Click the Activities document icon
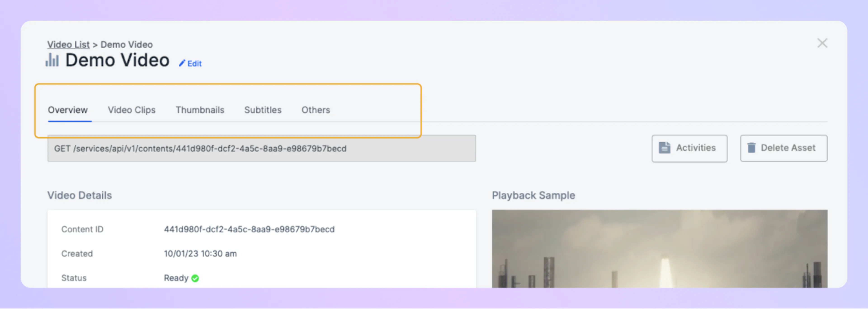 coord(664,148)
